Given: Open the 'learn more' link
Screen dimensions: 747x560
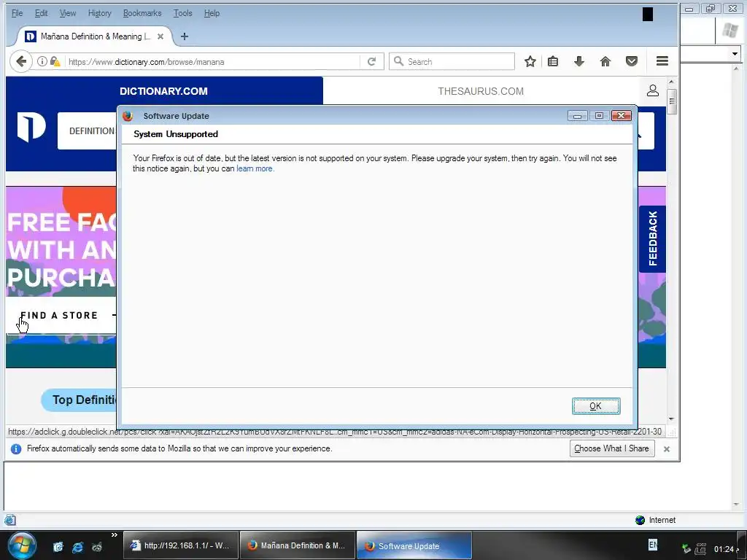Looking at the screenshot, I should (x=255, y=168).
